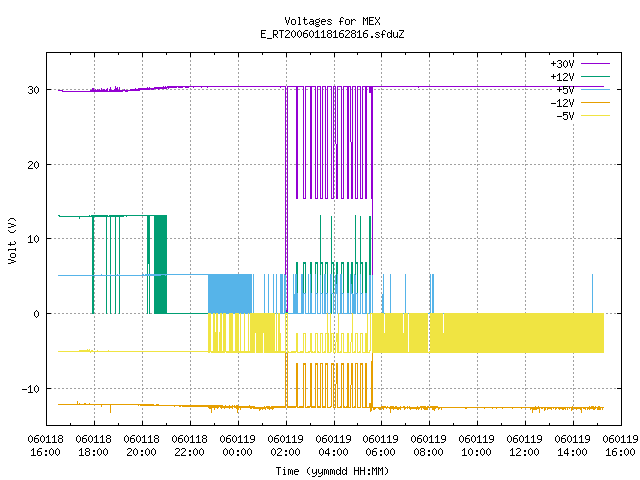Image resolution: width=640 pixels, height=480 pixels.
Task: Click the x-axis label 060119 04:00
Action: tap(333, 446)
